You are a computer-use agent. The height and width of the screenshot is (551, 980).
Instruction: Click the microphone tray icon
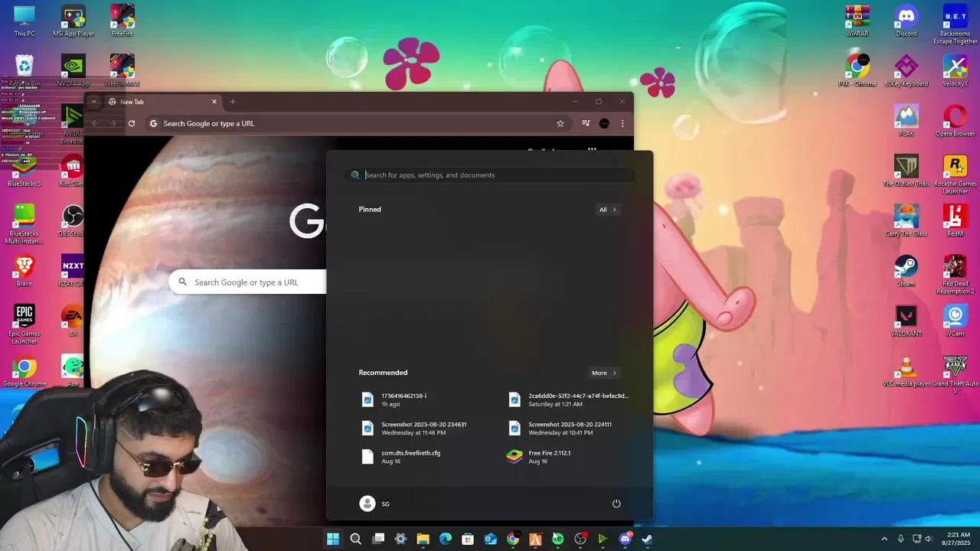900,539
